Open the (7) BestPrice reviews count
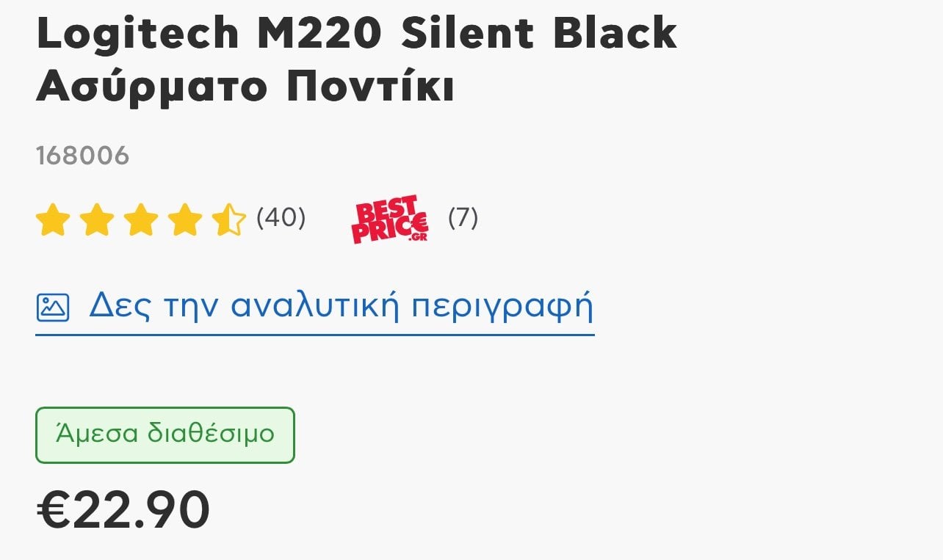Viewport: 943px width, 560px height. click(x=463, y=217)
